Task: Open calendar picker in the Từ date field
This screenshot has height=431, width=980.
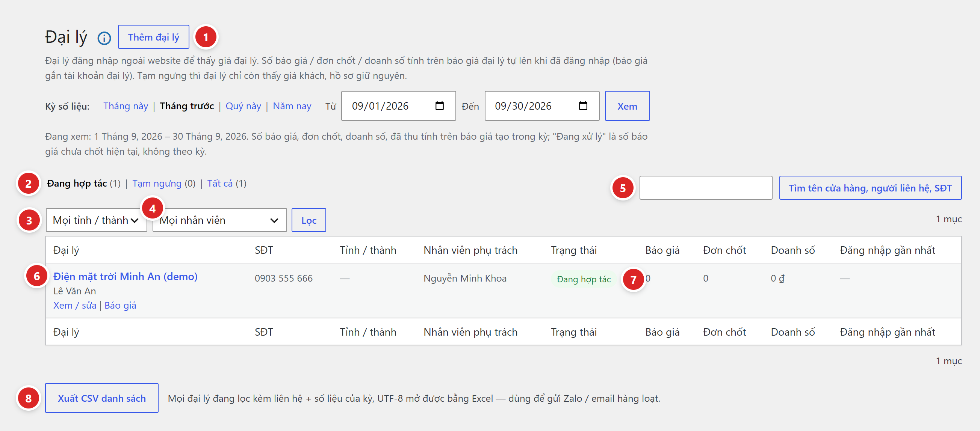Action: click(x=439, y=105)
